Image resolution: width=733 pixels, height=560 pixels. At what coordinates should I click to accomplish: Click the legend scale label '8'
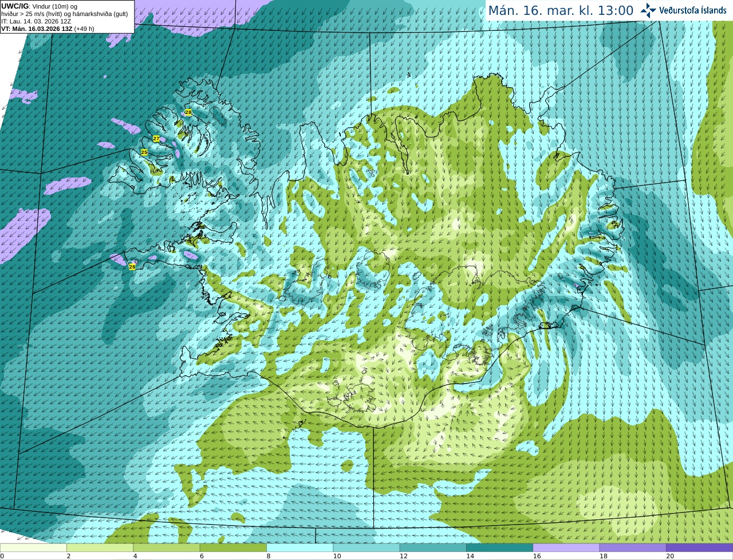pos(268,556)
